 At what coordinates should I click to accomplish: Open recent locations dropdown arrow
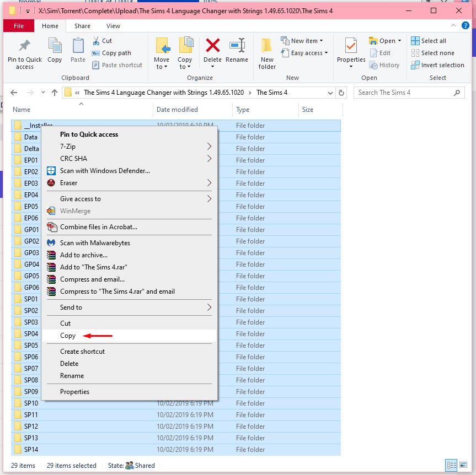(43, 93)
